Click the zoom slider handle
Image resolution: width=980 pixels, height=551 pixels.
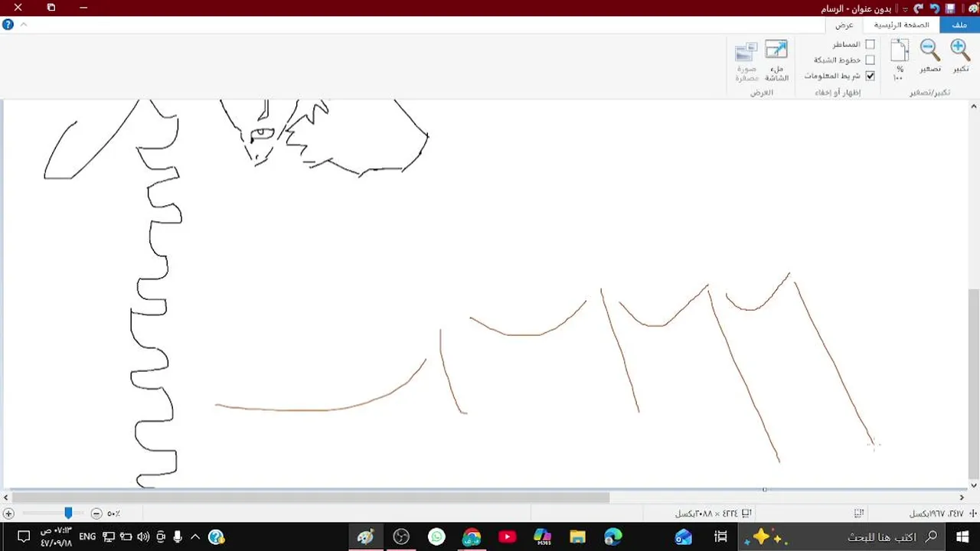tap(68, 514)
